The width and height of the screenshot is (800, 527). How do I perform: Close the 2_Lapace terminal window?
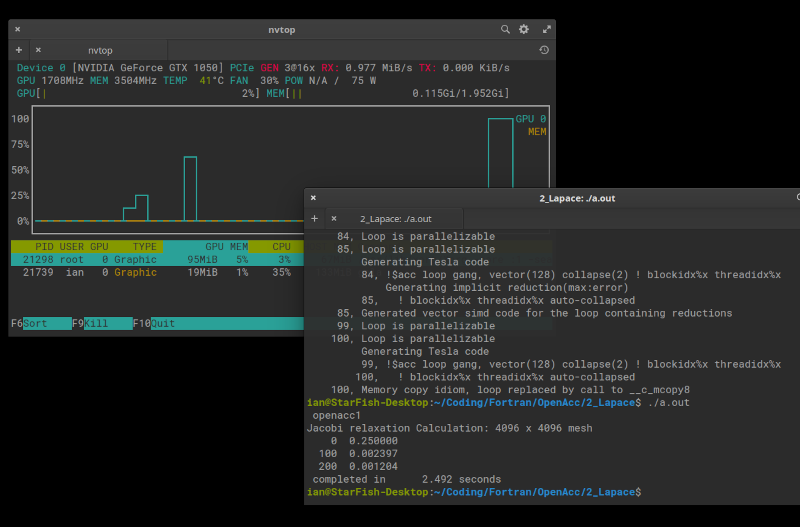(x=313, y=198)
